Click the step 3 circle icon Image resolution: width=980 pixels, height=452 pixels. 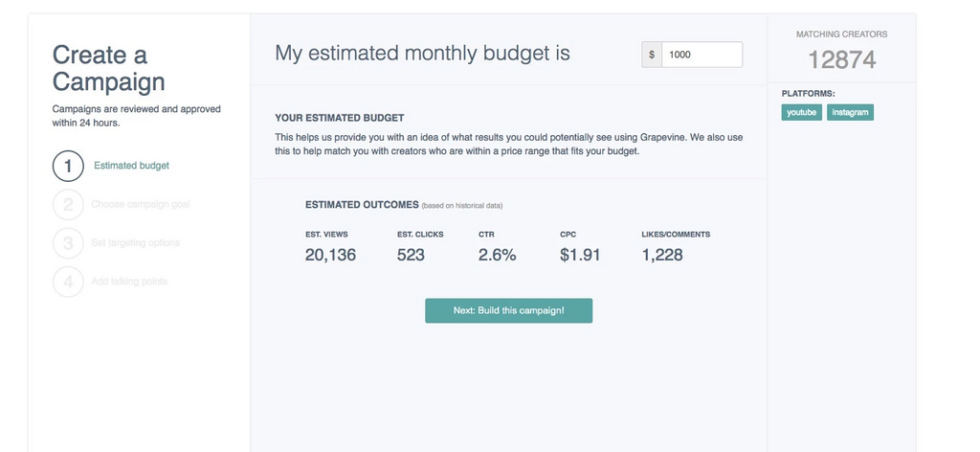pos(68,243)
